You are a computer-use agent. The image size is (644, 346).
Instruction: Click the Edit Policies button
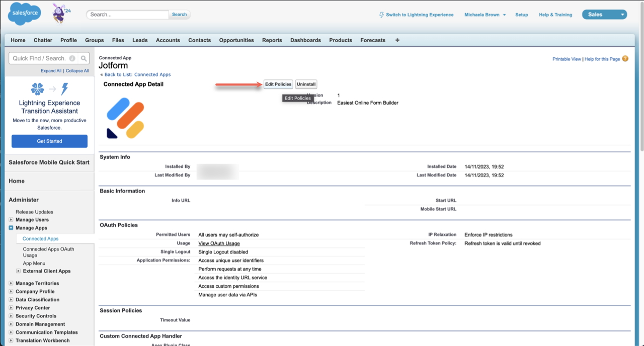click(x=278, y=84)
